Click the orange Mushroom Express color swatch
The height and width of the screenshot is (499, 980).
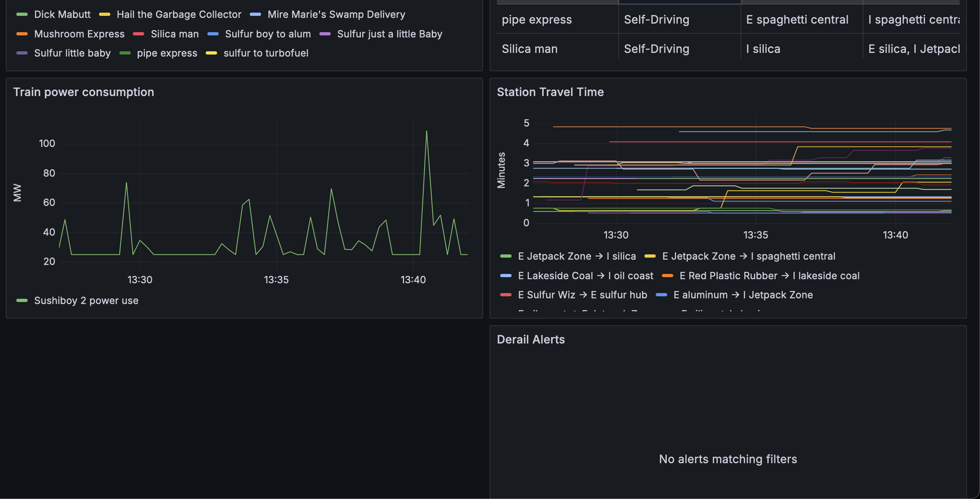[22, 34]
